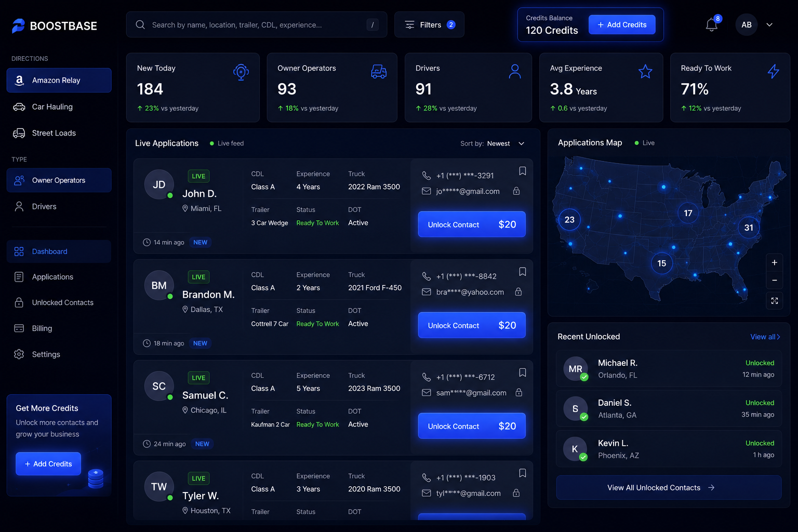
Task: Bookmark Brandon M.'s application
Action: 523,272
